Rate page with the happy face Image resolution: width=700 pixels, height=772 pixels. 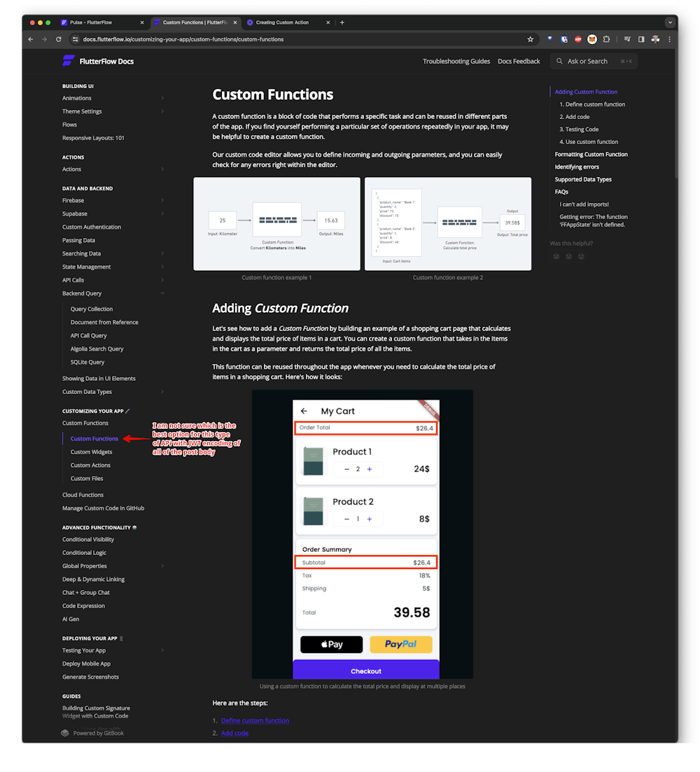[x=581, y=256]
